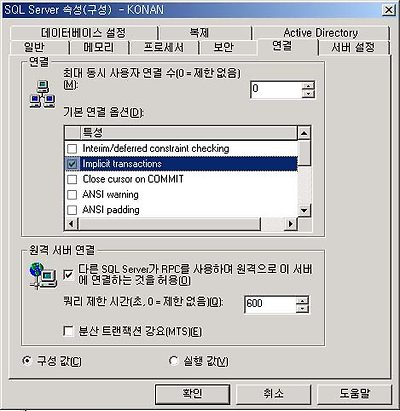Enable the ANSI warning checkbox
Screen dimensions: 400x411
click(72, 194)
